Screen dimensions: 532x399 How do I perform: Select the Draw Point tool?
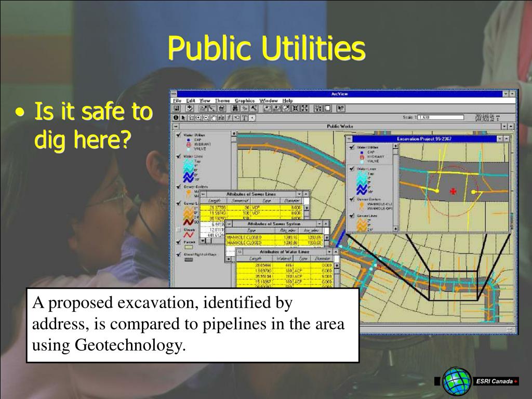click(252, 118)
